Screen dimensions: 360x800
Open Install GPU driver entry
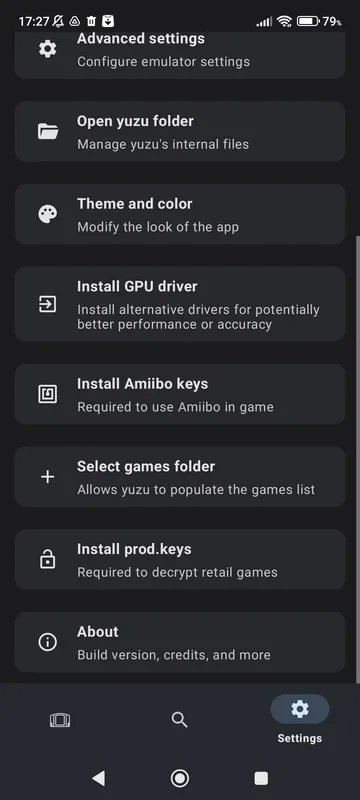coord(180,304)
